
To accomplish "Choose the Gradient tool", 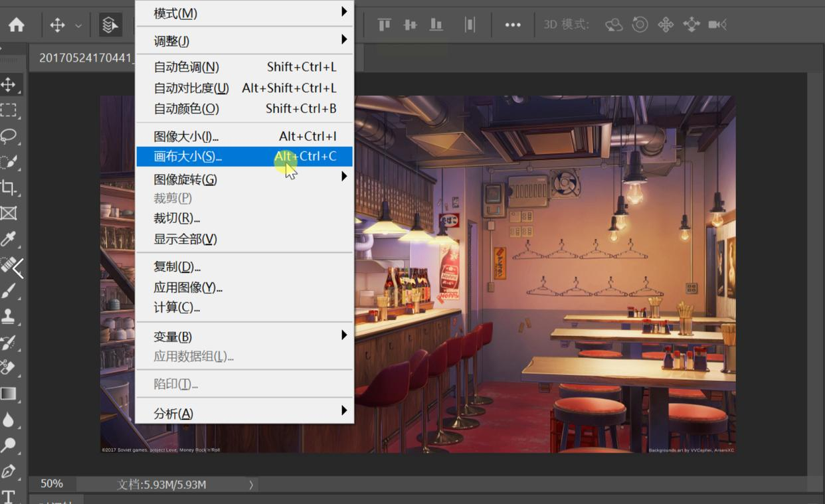I will pos(9,394).
